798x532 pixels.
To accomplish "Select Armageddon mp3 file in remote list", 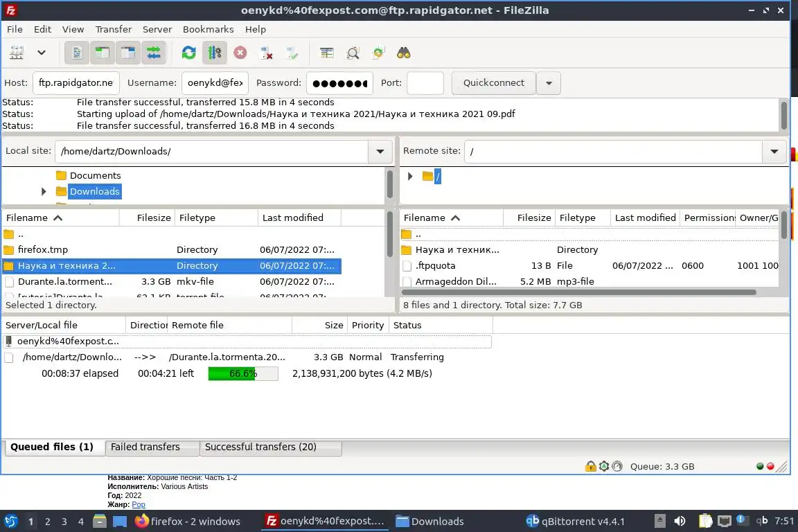I will pos(589,281).
